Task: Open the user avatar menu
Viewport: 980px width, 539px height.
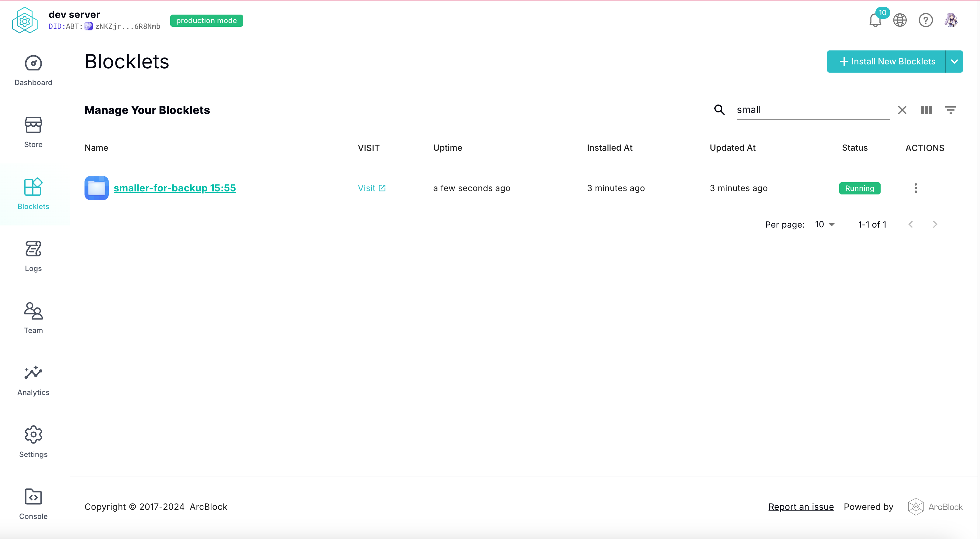Action: coord(951,20)
